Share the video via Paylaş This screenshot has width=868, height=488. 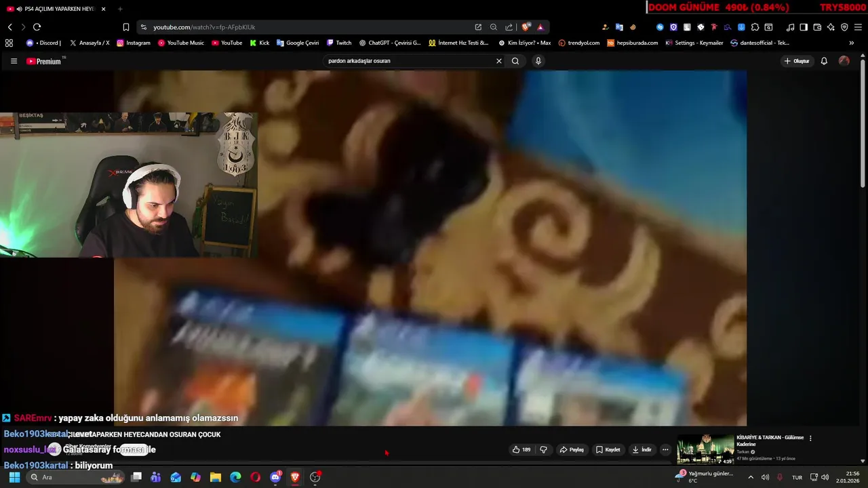pyautogui.click(x=572, y=449)
